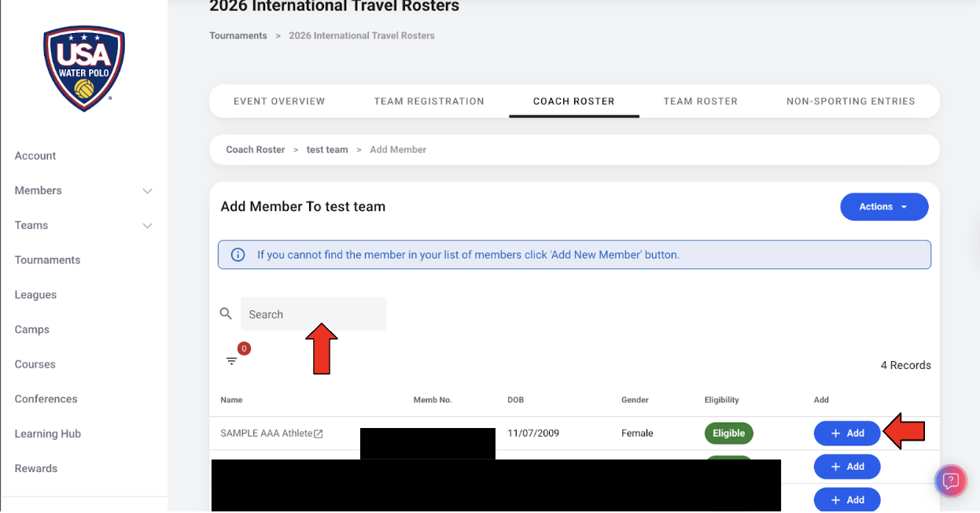Click the Eligible badge for SAMPLE AAA Athlete
Screen dimensions: 980x513
729,433
